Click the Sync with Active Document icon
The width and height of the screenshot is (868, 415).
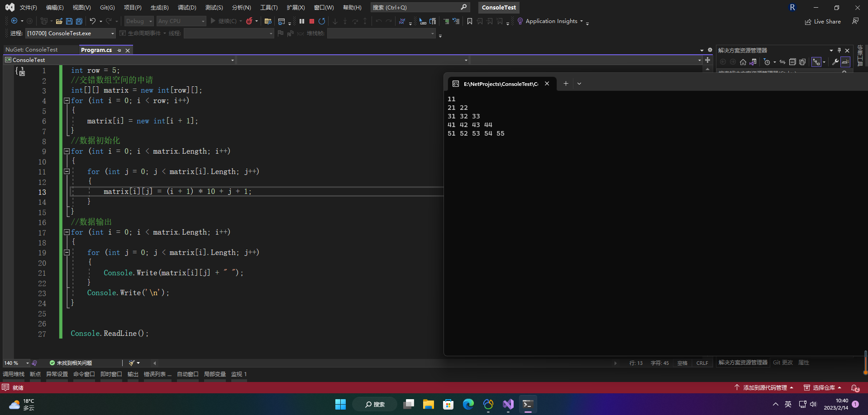tap(782, 62)
